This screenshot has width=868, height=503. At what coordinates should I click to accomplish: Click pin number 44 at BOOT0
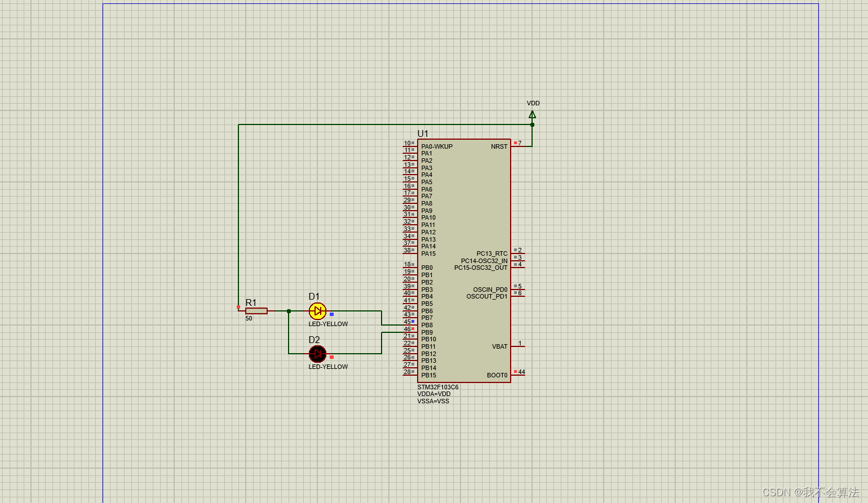(x=521, y=372)
